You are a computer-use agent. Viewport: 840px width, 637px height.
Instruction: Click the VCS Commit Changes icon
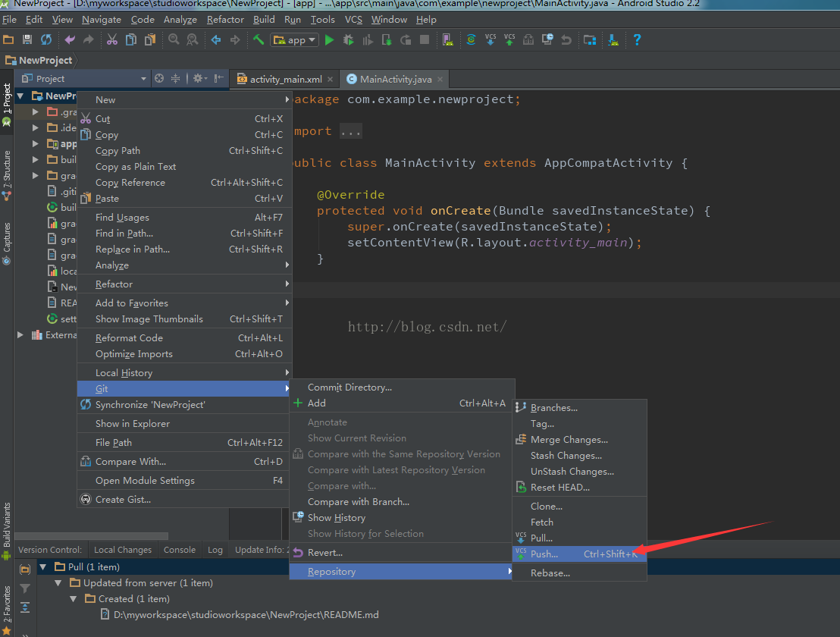coord(509,39)
